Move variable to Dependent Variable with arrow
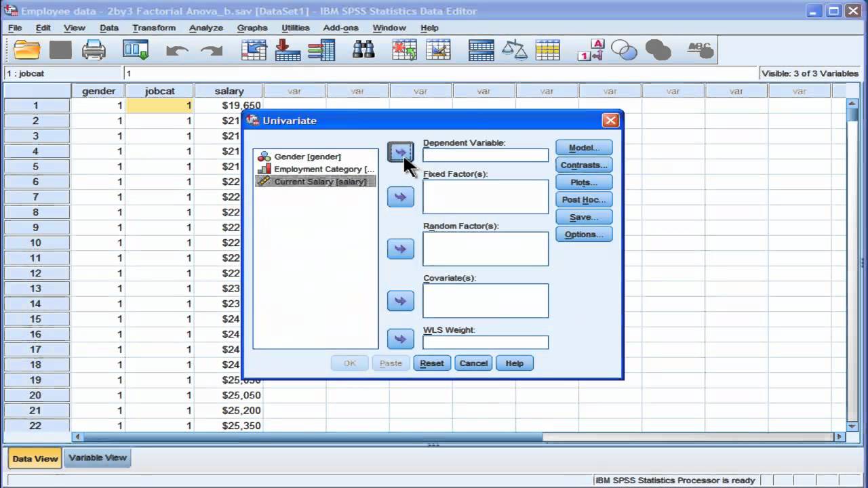The height and width of the screenshot is (488, 868). click(x=401, y=152)
